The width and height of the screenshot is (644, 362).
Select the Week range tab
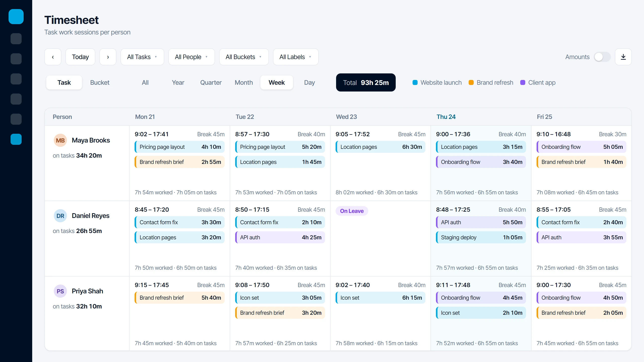point(277,82)
